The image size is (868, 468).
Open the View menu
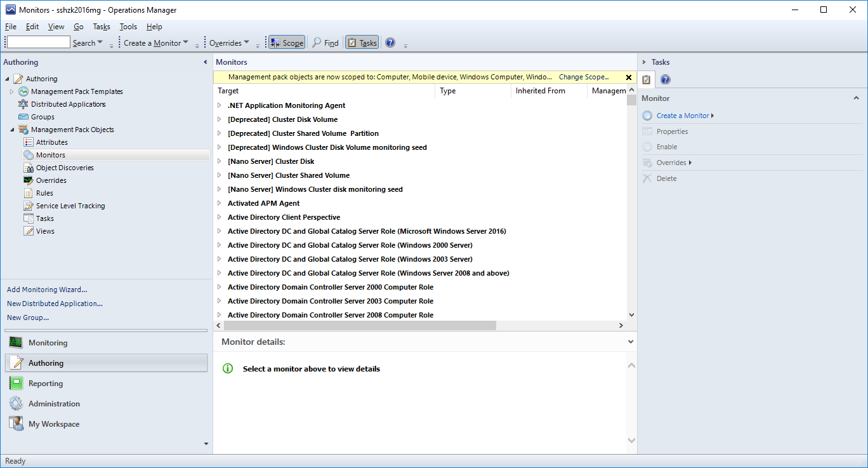click(56, 27)
